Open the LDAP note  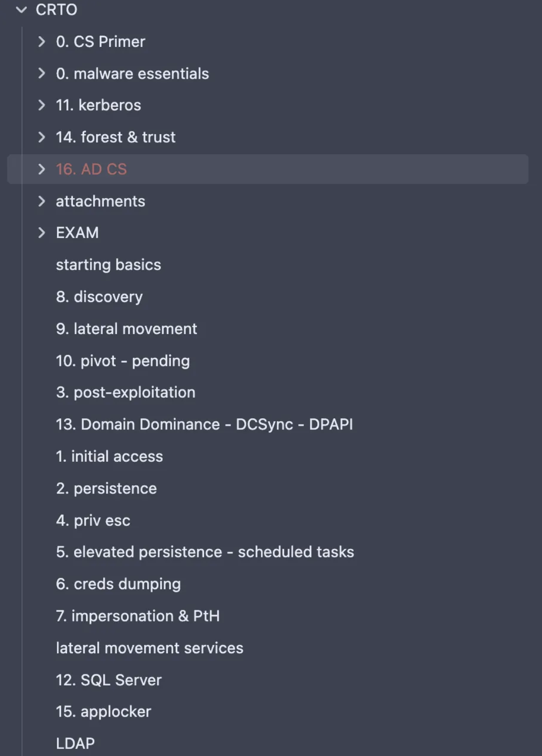pyautogui.click(x=75, y=743)
